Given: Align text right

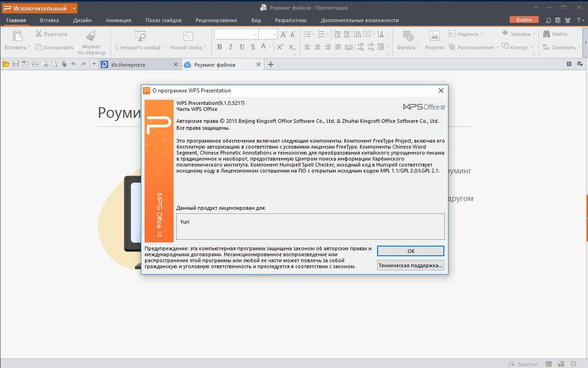Looking at the screenshot, I should pos(328,47).
